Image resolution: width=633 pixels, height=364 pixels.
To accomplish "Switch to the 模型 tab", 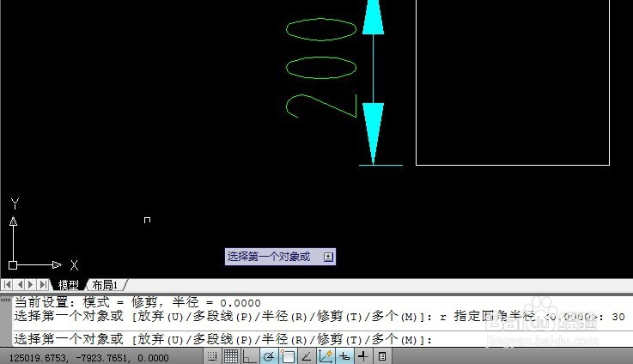I will click(x=68, y=285).
